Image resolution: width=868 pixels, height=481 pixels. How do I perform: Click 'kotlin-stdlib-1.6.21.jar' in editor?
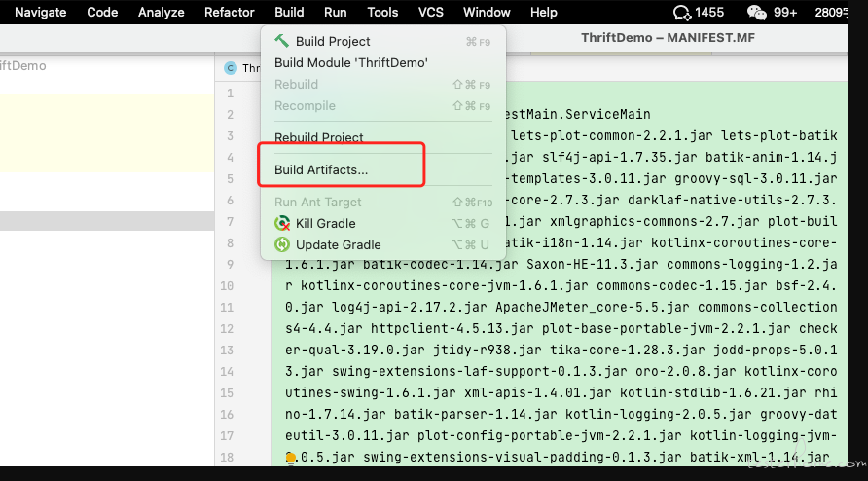(712, 393)
